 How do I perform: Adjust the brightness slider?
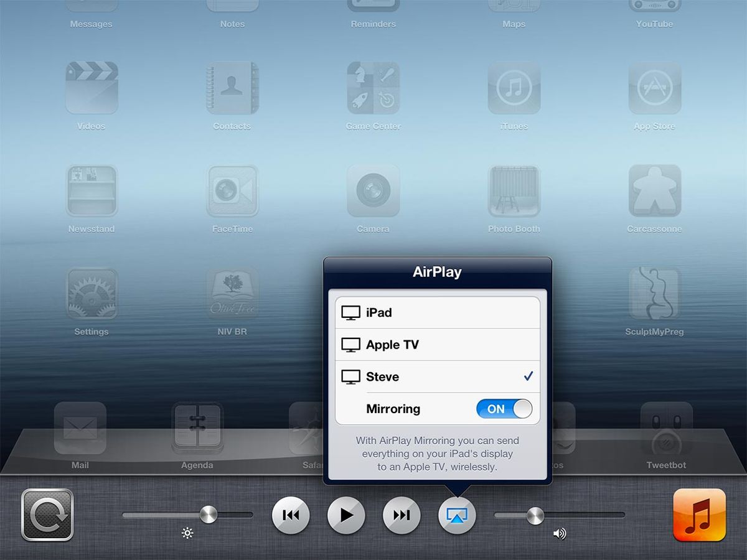coord(207,515)
